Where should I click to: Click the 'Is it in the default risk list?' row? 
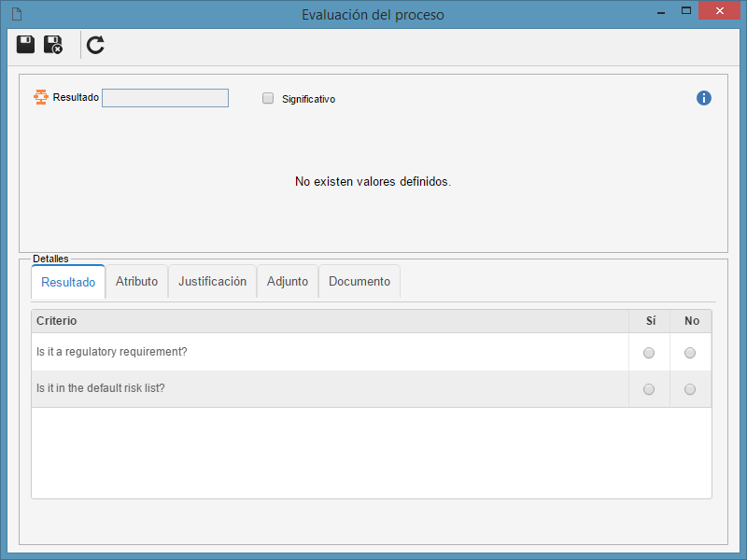pyautogui.click(x=372, y=389)
